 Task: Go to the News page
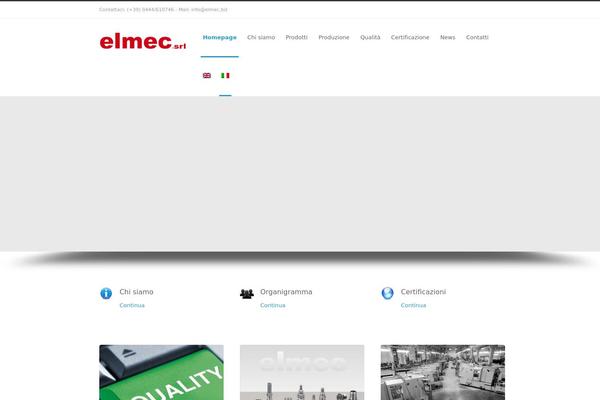448,38
